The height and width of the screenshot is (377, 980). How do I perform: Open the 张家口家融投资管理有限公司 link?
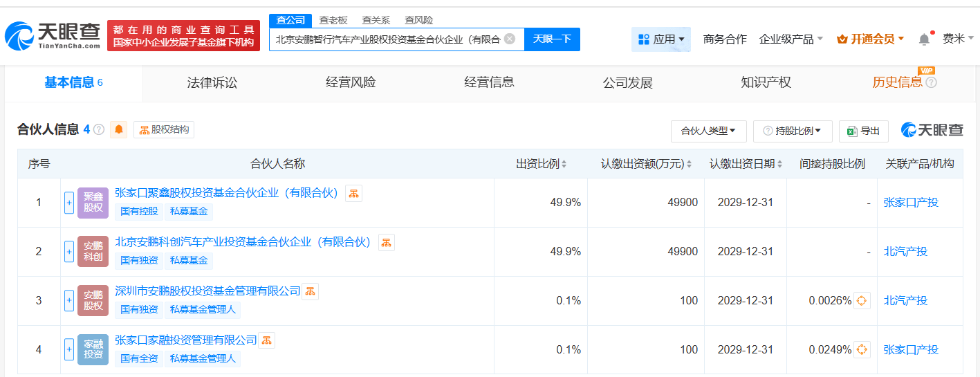coord(185,340)
